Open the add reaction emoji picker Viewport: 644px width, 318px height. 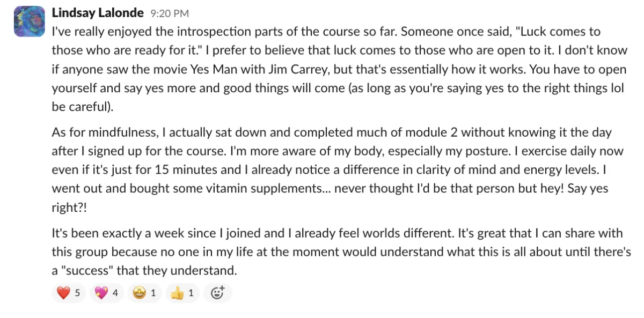pyautogui.click(x=217, y=293)
